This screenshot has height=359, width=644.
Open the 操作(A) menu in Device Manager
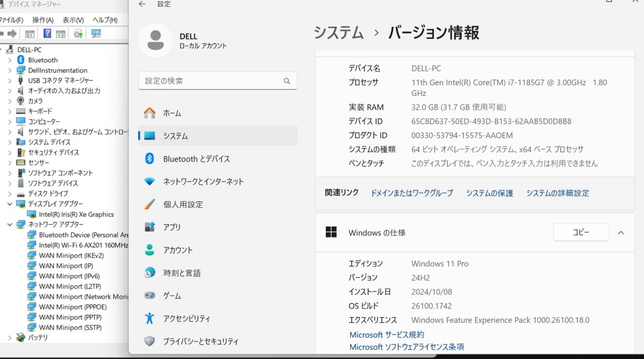43,20
